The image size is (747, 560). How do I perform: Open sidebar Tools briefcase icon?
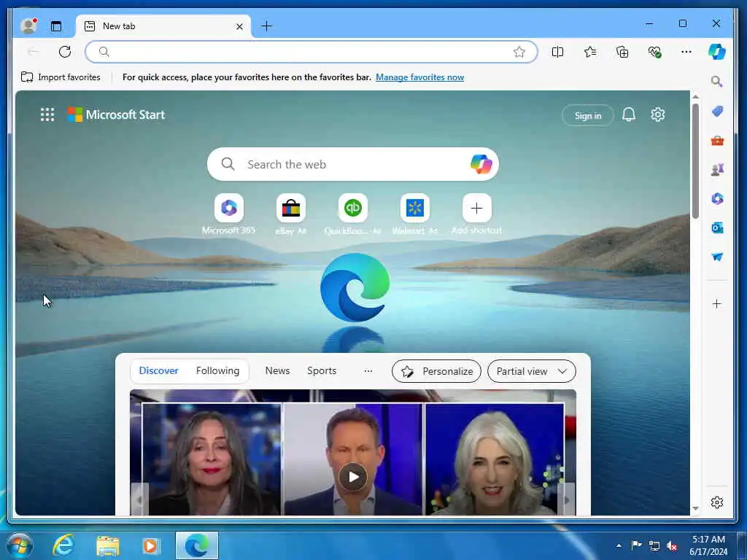coord(717,141)
